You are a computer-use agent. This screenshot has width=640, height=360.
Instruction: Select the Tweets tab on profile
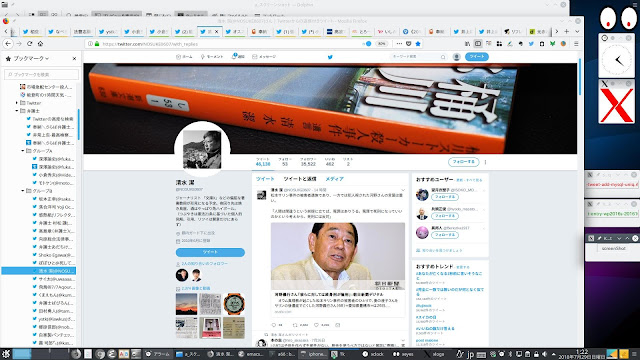click(265, 179)
